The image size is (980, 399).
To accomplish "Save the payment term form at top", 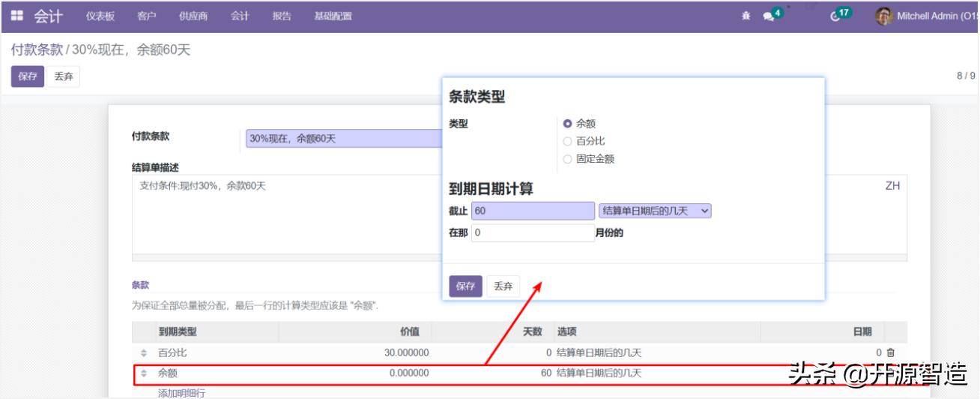I will click(x=28, y=76).
